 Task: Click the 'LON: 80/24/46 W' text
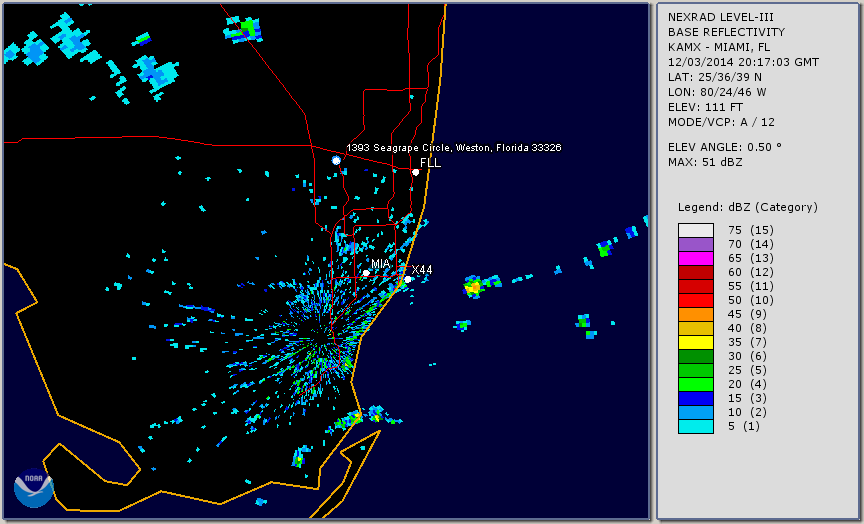(x=717, y=92)
